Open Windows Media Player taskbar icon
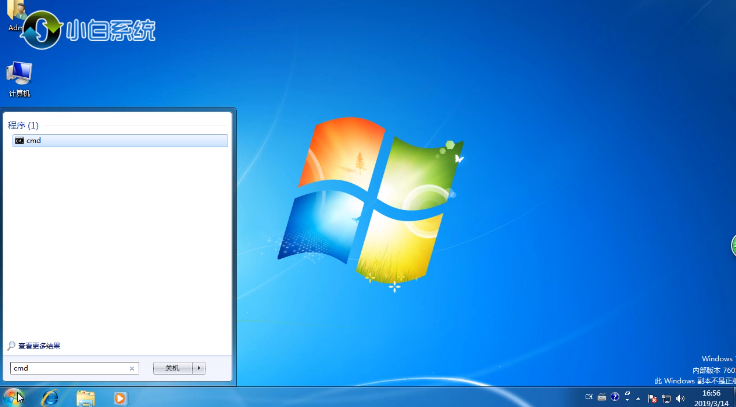The image size is (736, 407). point(120,398)
